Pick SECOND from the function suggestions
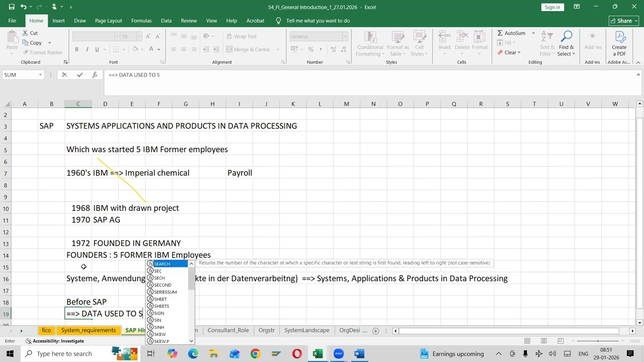This screenshot has height=362, width=644. (x=167, y=285)
